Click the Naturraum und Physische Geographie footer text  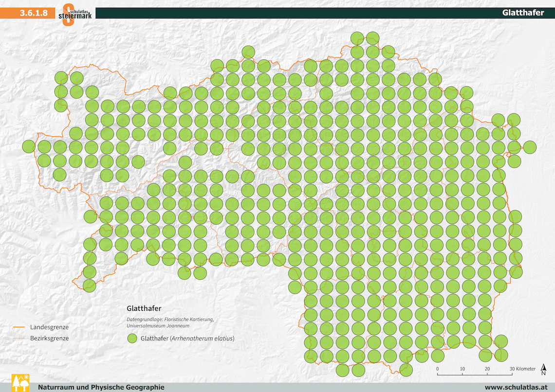(x=101, y=387)
